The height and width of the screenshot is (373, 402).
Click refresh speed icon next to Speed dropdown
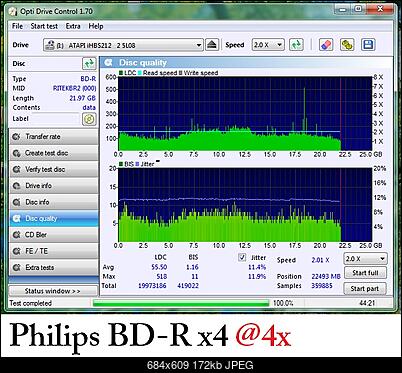pyautogui.click(x=296, y=45)
